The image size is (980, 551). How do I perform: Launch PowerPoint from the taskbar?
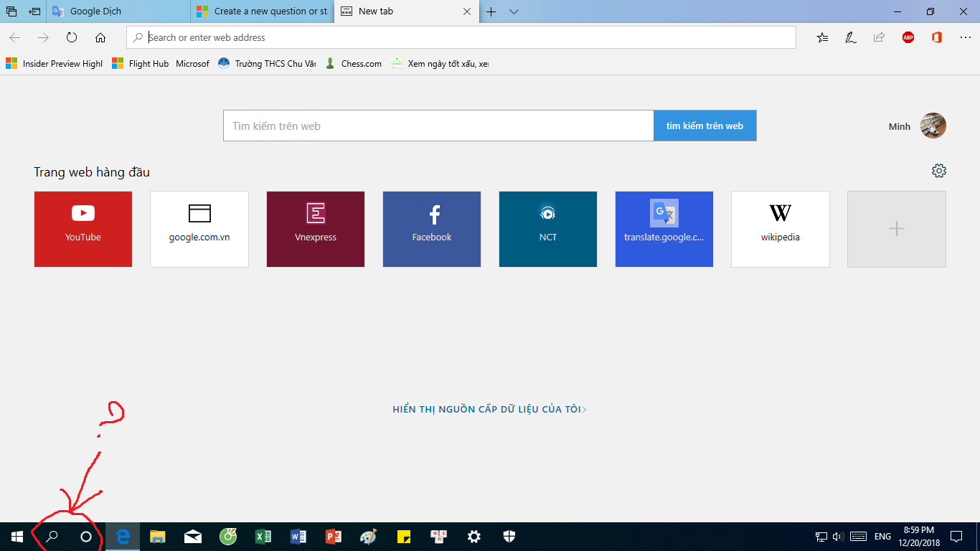[334, 537]
